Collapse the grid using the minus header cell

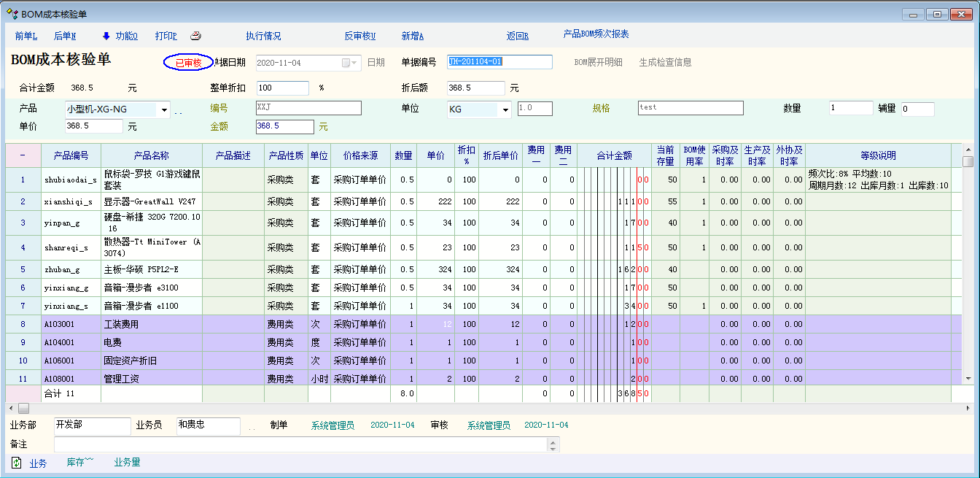[22, 155]
